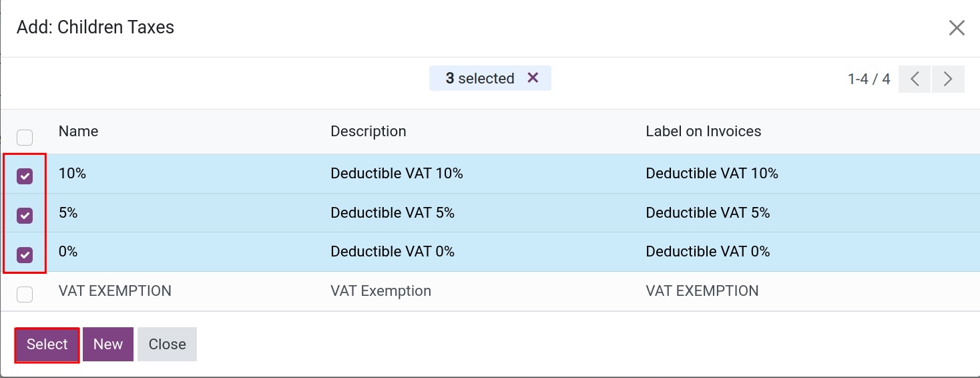The image size is (980, 378).
Task: Sort by the Label on Invoices column header
Action: coord(704,132)
